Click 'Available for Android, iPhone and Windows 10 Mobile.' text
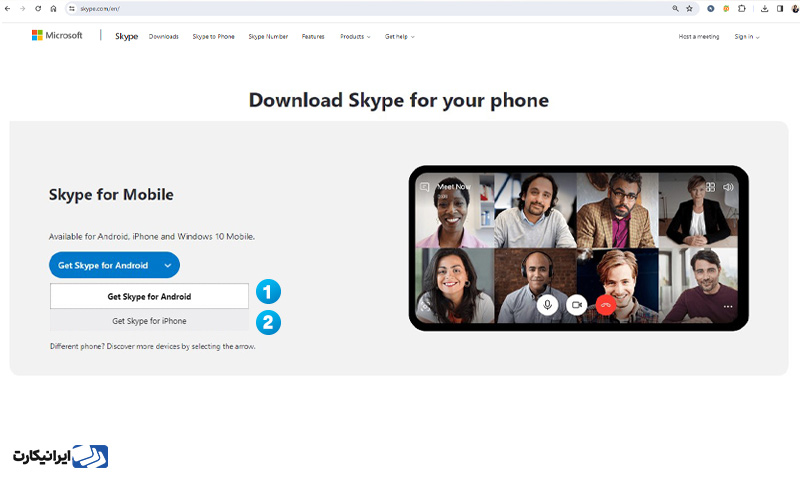Screen dimensions: 800x477 [152, 237]
